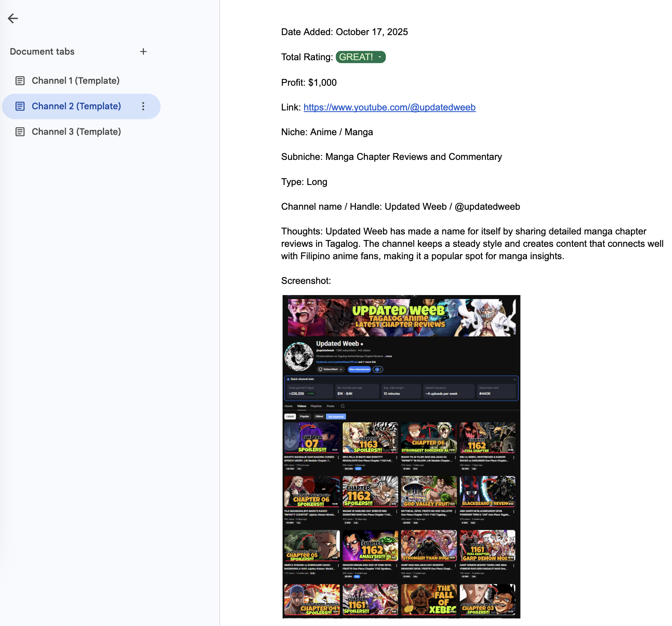Click the Total Rating: label text
The height and width of the screenshot is (626, 672).
coord(307,57)
